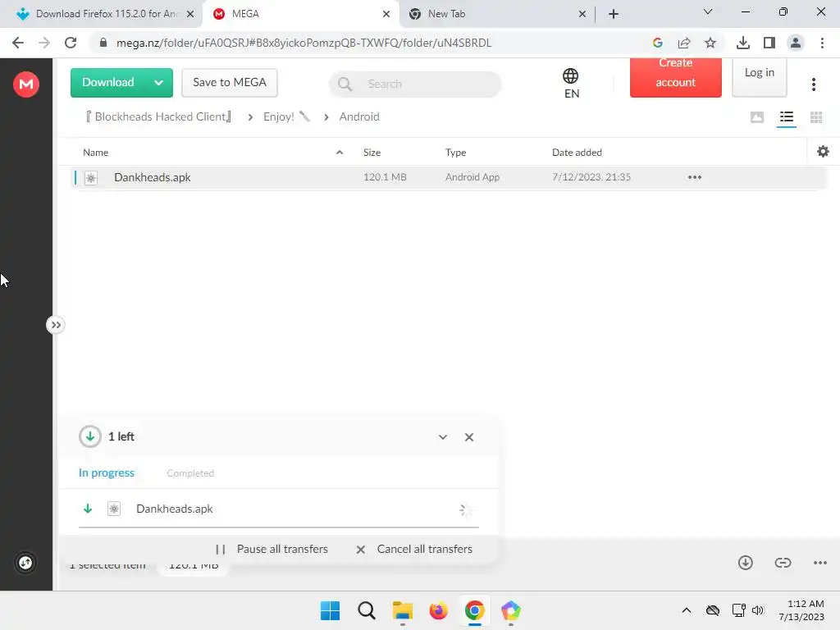Open the EN language globe selector

571,84
